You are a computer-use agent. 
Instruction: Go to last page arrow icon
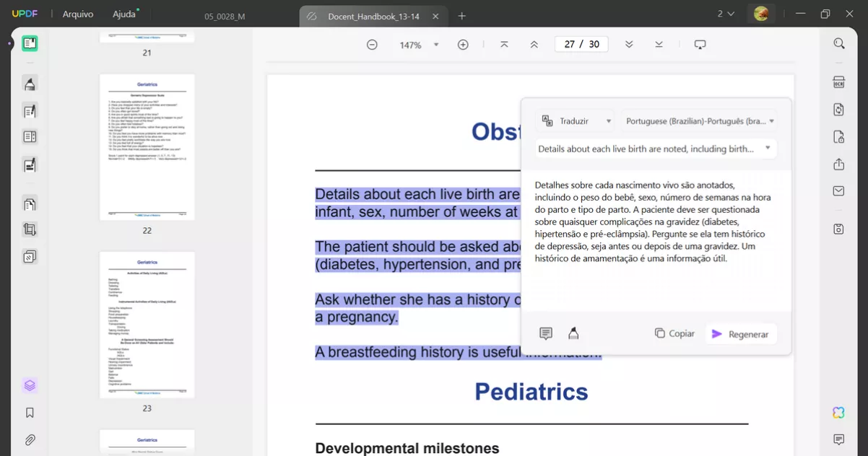(x=659, y=45)
